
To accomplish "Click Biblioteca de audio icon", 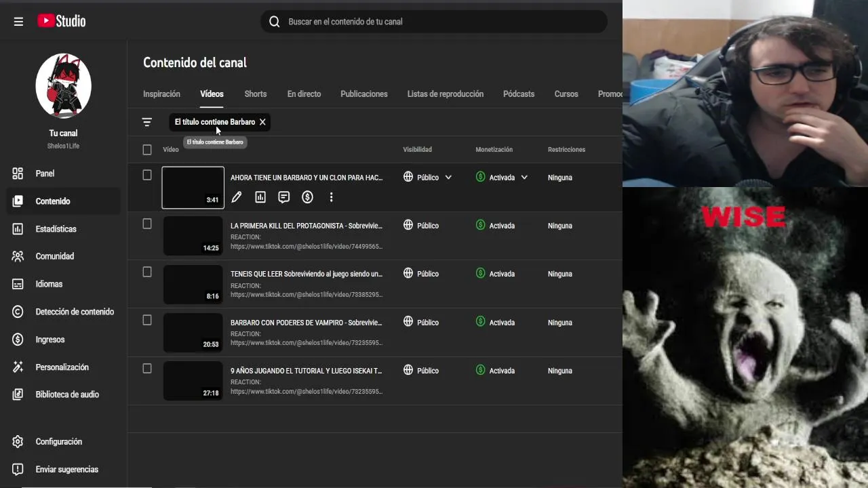I will coord(18,394).
